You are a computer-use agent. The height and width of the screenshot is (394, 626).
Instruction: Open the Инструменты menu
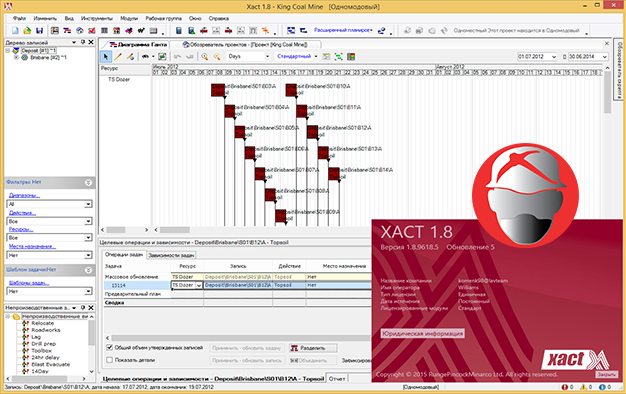(x=97, y=18)
